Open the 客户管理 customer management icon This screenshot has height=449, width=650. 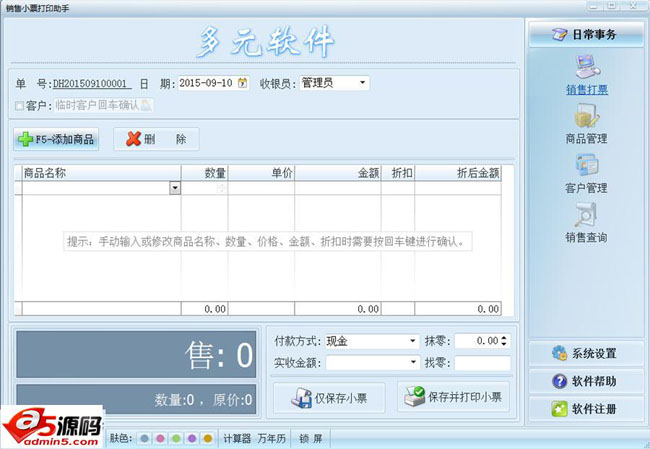pos(587,173)
